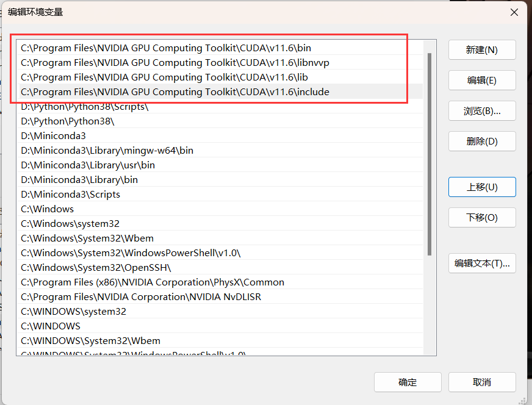Select the D:\Python\Python38\Scripts\ entry
This screenshot has width=532, height=405.
tap(221, 107)
